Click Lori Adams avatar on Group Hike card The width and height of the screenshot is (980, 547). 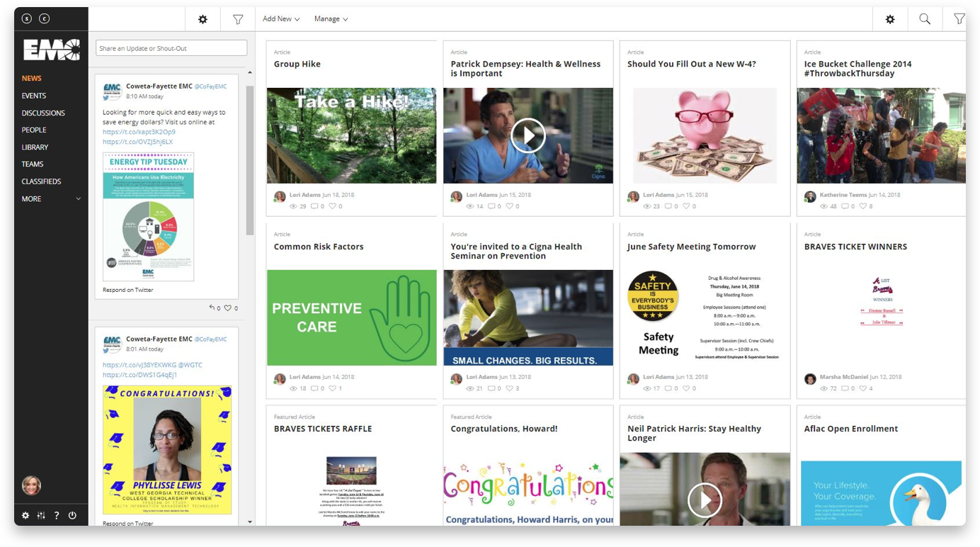click(280, 196)
